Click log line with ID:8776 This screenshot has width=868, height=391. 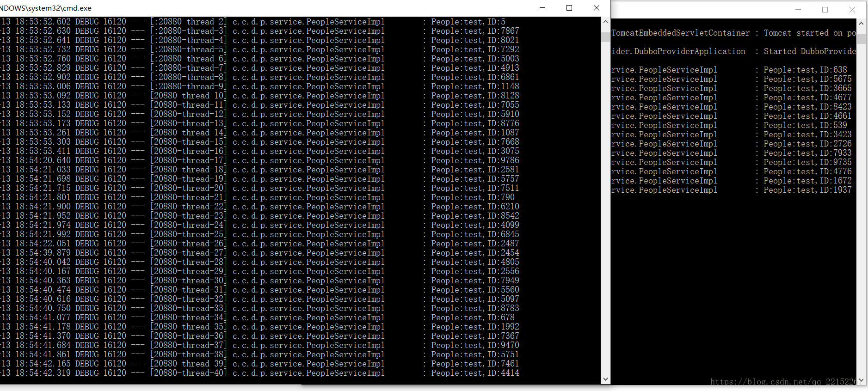pos(259,123)
